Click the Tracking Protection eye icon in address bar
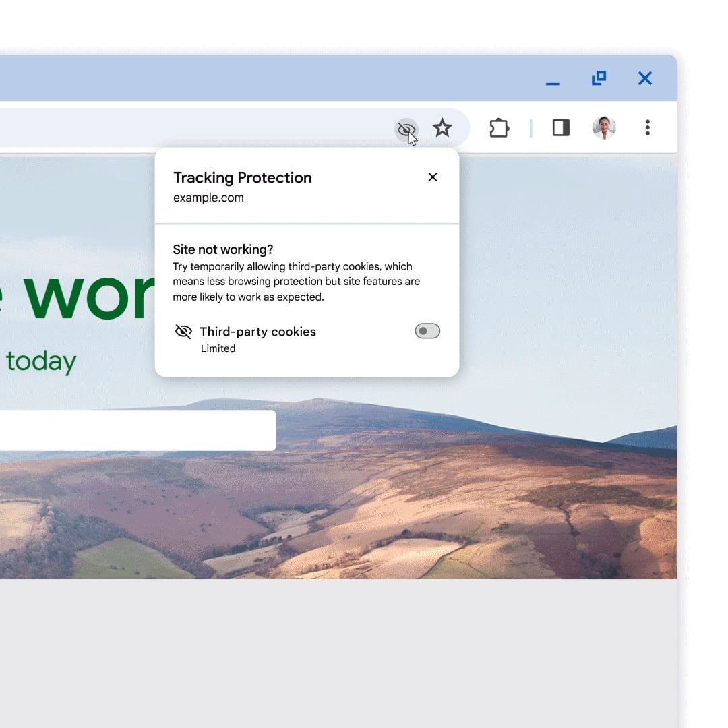 [406, 128]
